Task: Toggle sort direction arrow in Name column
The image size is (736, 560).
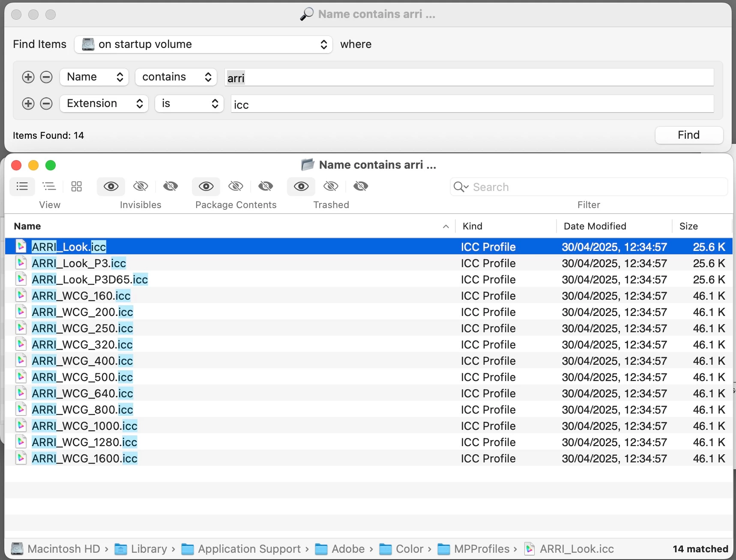Action: pos(446,226)
